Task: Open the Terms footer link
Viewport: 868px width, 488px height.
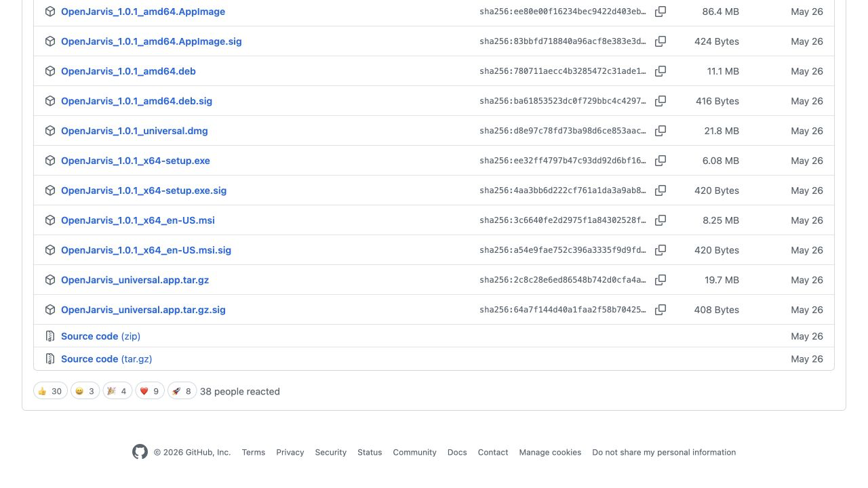Action: (254, 452)
